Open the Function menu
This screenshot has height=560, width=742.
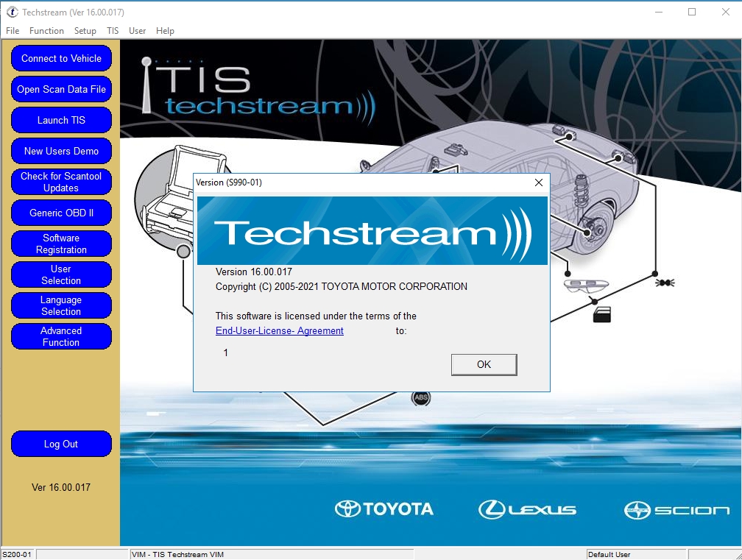coord(46,31)
